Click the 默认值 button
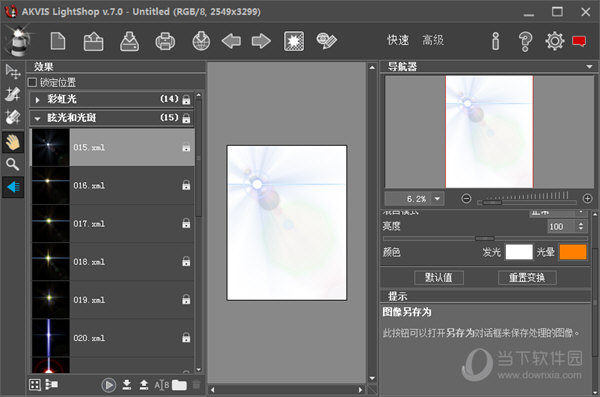The image size is (600, 397). click(x=439, y=278)
